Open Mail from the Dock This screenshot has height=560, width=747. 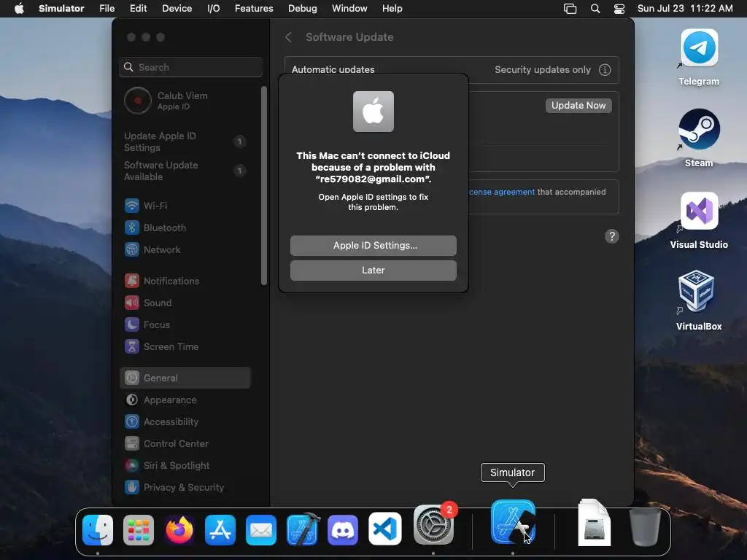click(x=261, y=529)
